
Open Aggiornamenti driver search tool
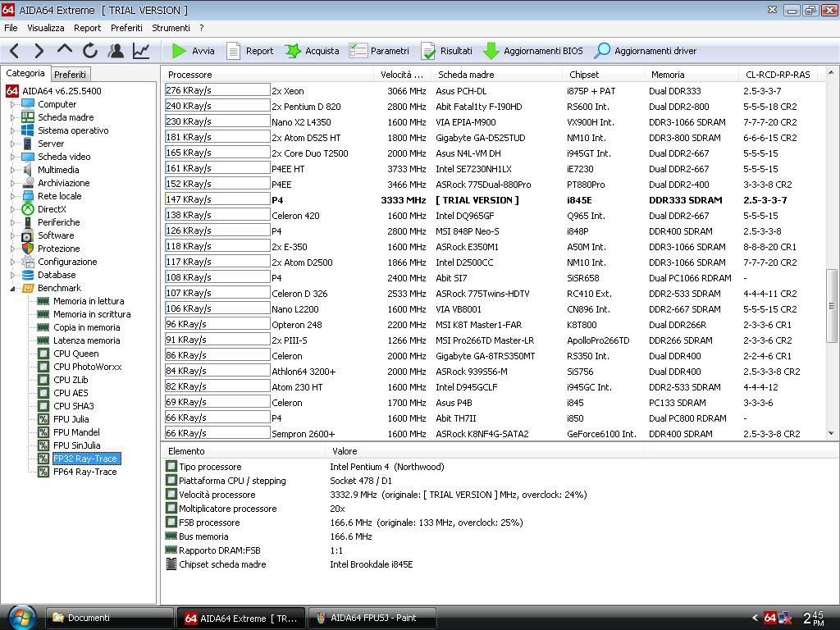tap(646, 51)
